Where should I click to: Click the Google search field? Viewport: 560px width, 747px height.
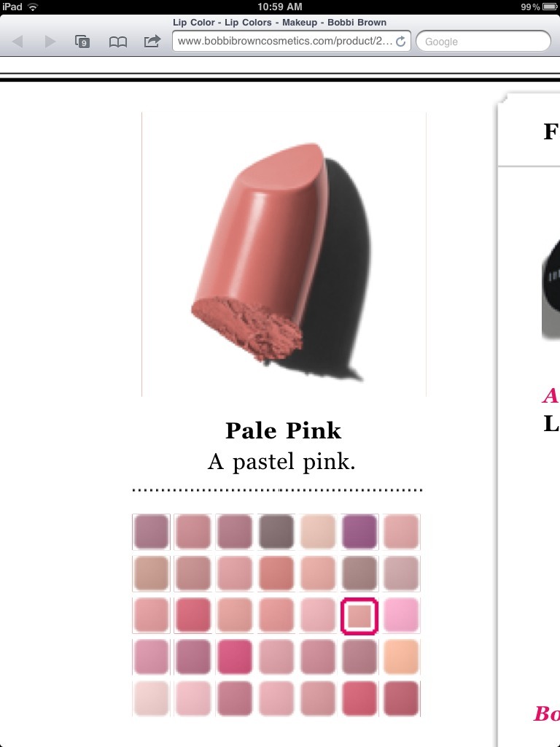pyautogui.click(x=483, y=41)
